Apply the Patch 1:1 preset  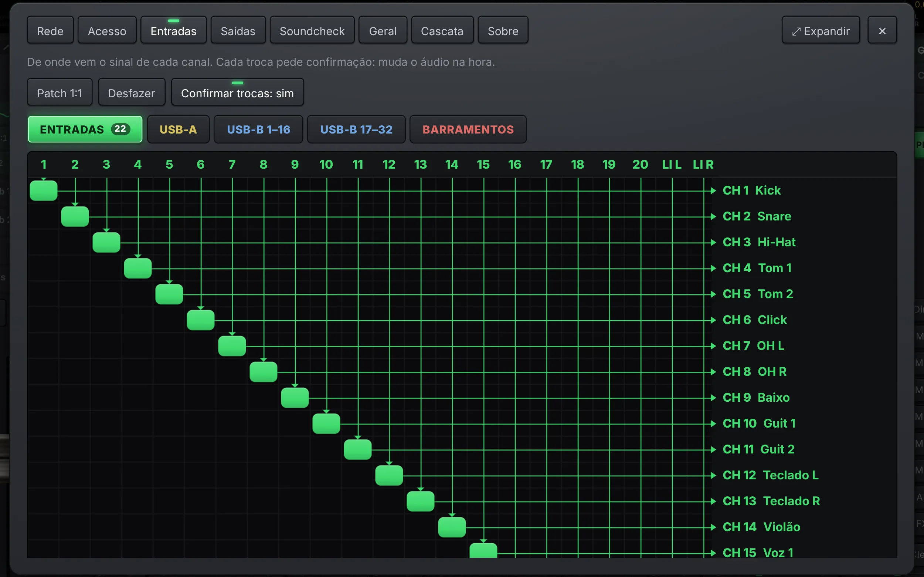coord(60,93)
